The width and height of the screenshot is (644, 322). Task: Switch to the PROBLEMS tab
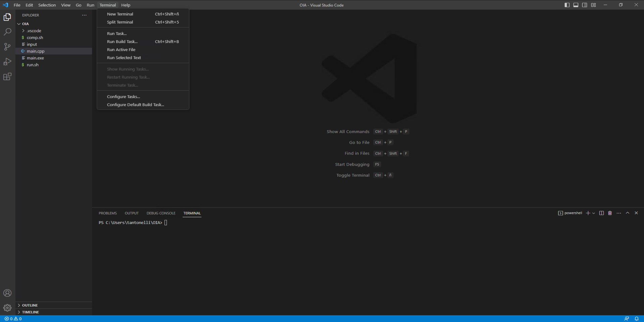108,213
